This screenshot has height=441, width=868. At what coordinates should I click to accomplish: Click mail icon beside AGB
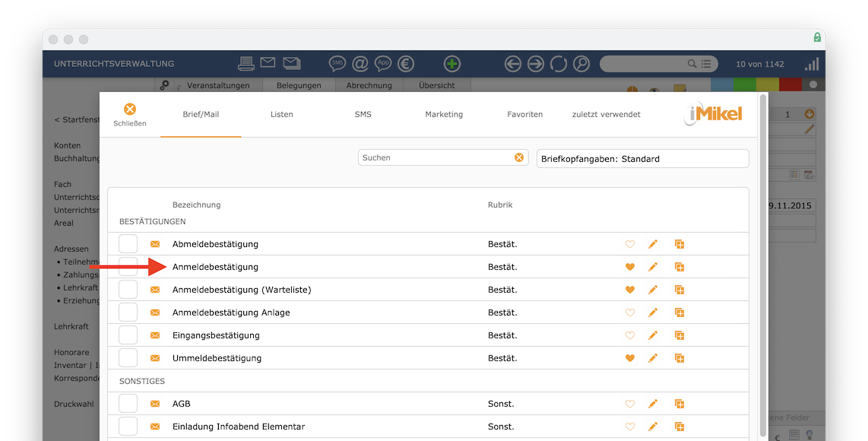click(x=155, y=404)
